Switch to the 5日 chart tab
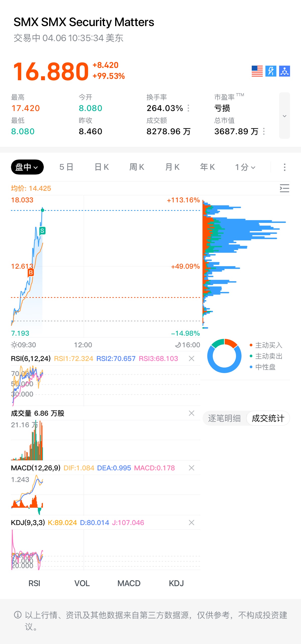This screenshot has width=301, height=644. click(66, 167)
